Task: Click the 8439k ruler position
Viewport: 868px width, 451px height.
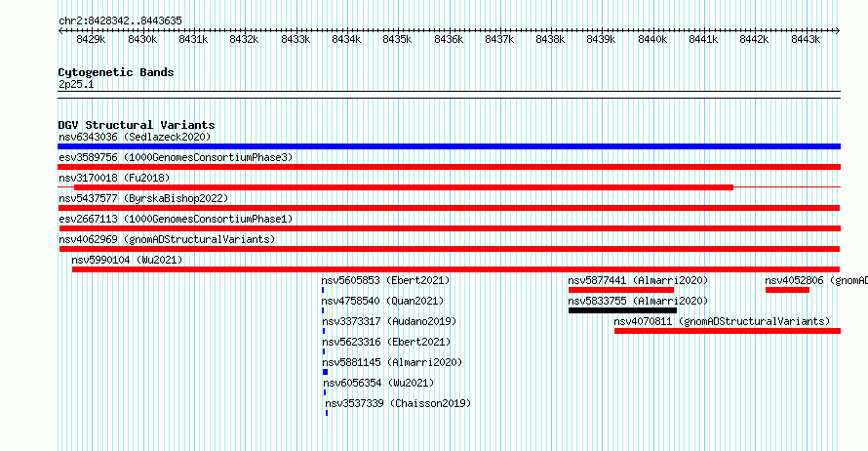Action: pyautogui.click(x=601, y=39)
